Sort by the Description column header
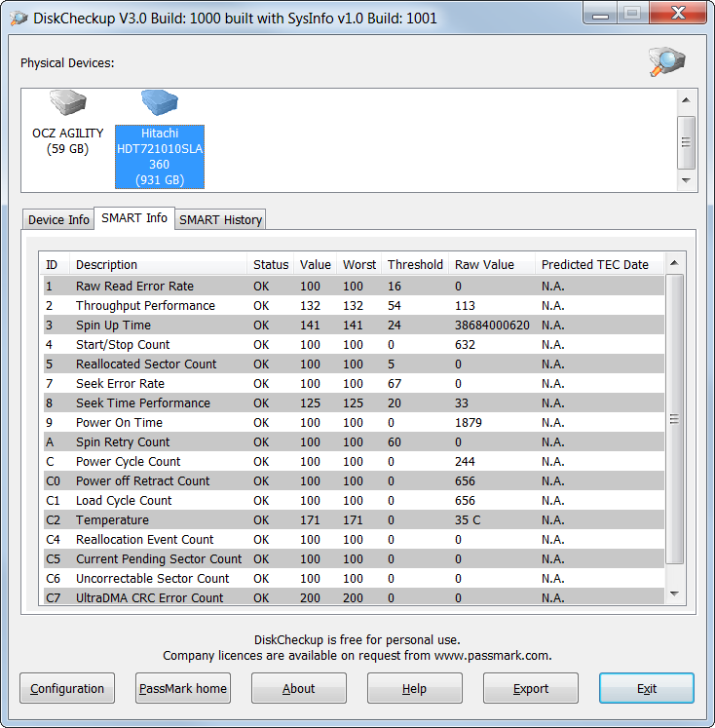715x728 pixels. point(159,264)
